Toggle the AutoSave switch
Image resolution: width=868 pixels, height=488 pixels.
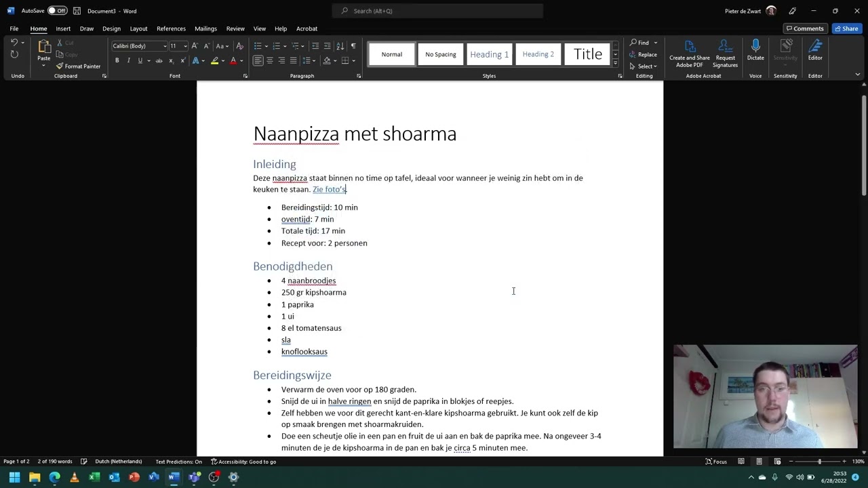[x=58, y=11]
